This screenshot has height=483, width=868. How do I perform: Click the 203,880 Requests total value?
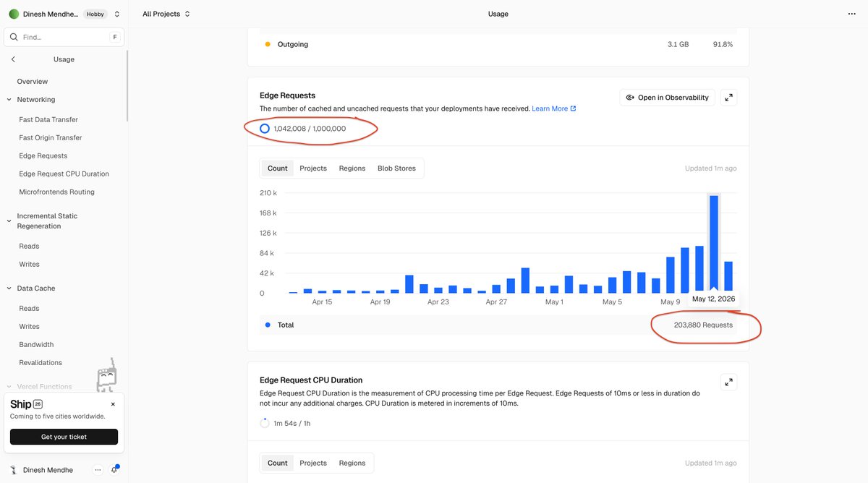tap(703, 325)
